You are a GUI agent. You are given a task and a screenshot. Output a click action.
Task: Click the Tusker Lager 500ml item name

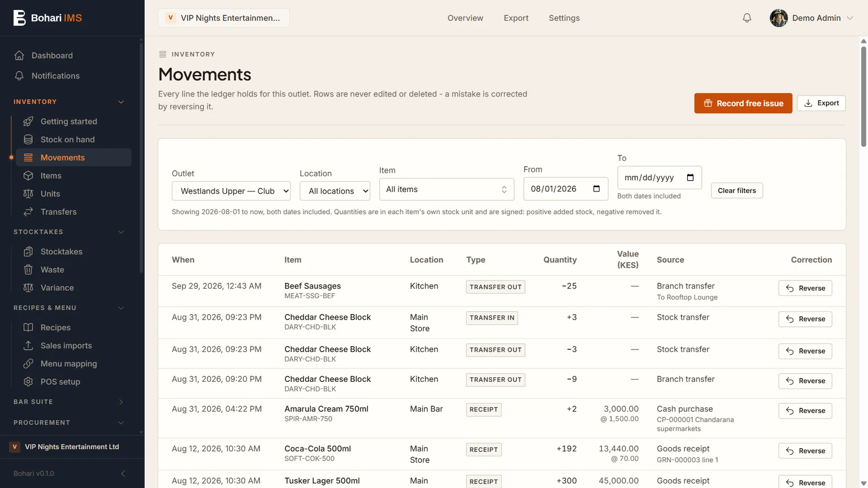(x=322, y=481)
